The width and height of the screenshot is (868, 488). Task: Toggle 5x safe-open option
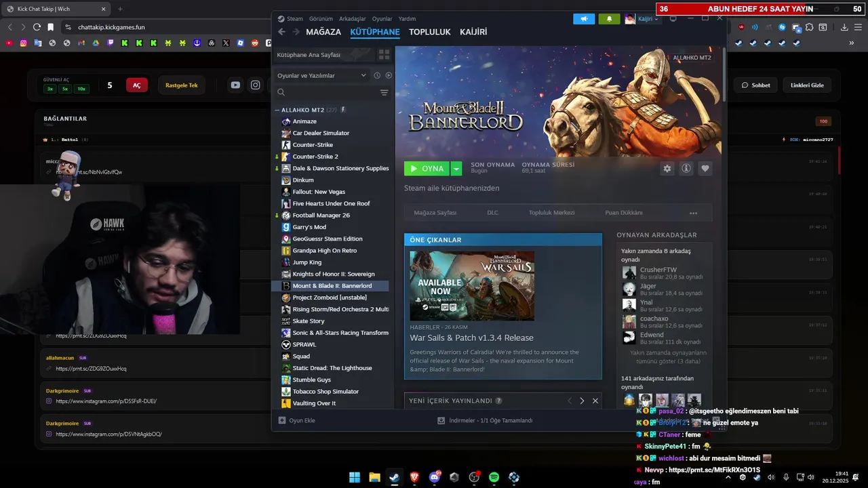click(x=65, y=89)
